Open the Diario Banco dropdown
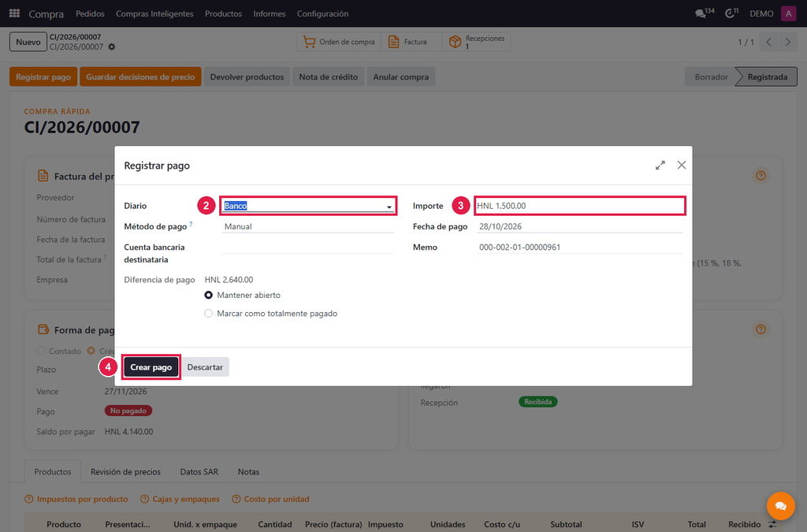The image size is (807, 532). [x=308, y=206]
